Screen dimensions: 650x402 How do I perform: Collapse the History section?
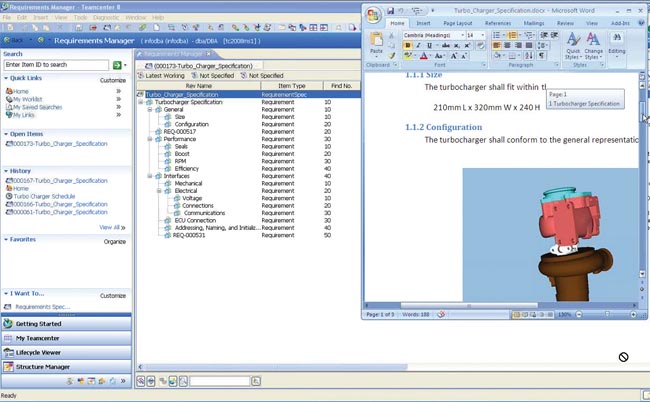coord(6,171)
